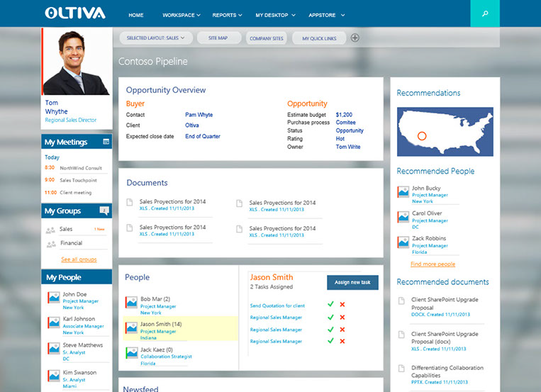Screen dimensions: 541x392
Task: Click Jack Kaez's green avatar icon
Action: tap(131, 352)
